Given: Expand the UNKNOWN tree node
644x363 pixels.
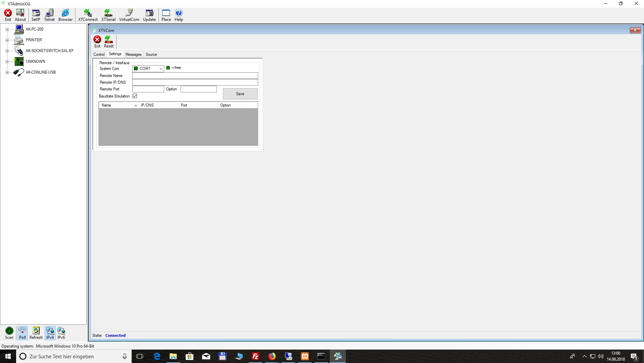Looking at the screenshot, I should click(7, 62).
